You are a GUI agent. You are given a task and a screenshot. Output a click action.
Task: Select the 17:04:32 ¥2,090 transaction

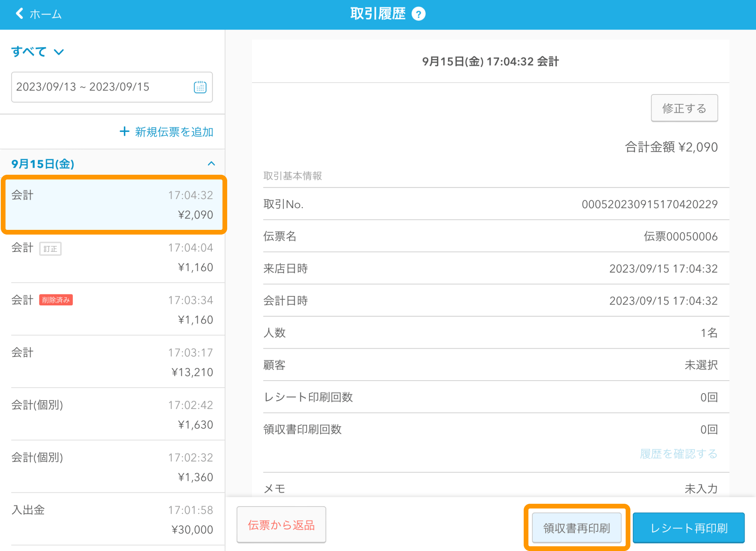tap(112, 205)
